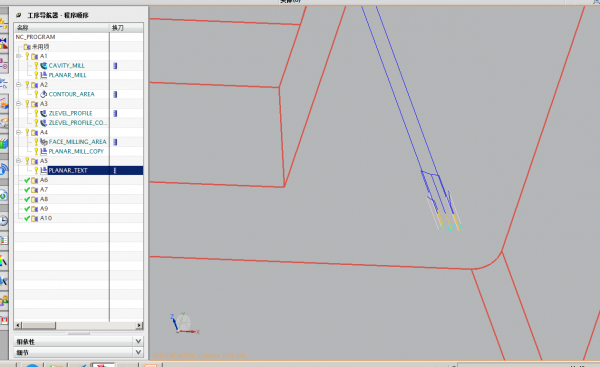Click the tool change marker for CAVITY_MILL
Screen dimensions: 600x367
pos(115,66)
